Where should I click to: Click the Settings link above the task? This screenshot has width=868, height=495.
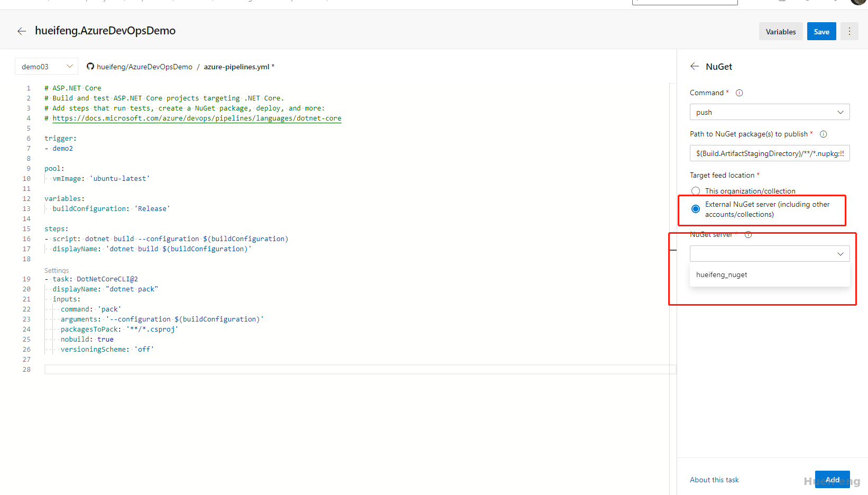tap(57, 270)
